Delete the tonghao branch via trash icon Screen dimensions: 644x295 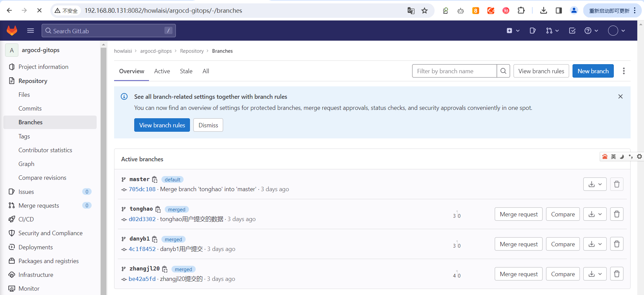616,214
